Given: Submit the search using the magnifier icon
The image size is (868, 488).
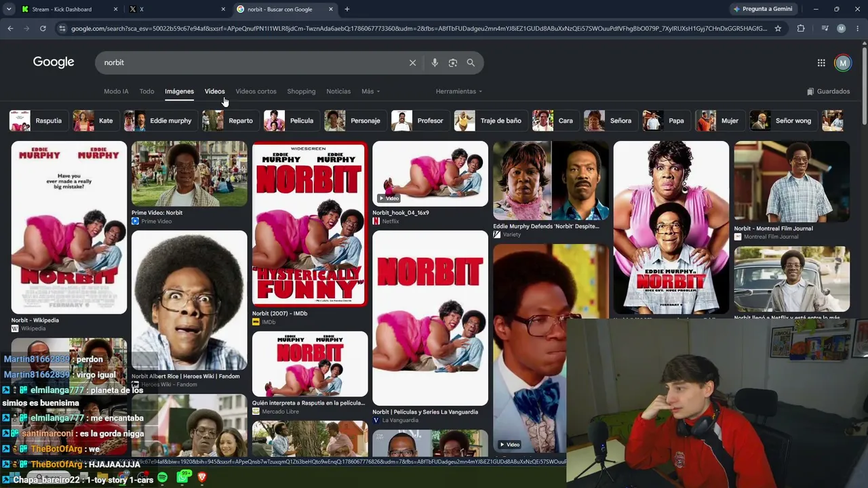Looking at the screenshot, I should [x=471, y=62].
